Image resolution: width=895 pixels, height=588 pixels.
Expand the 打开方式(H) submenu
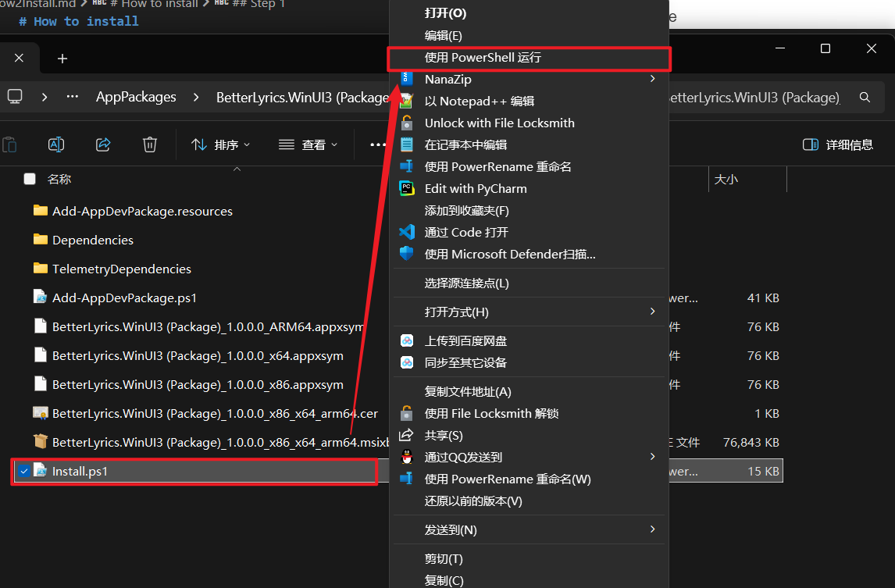tap(652, 312)
